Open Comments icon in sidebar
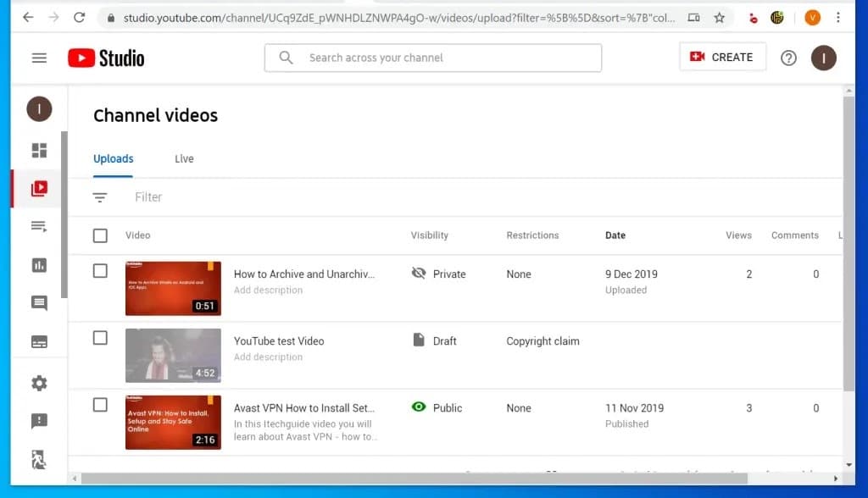This screenshot has width=868, height=498. tap(39, 302)
